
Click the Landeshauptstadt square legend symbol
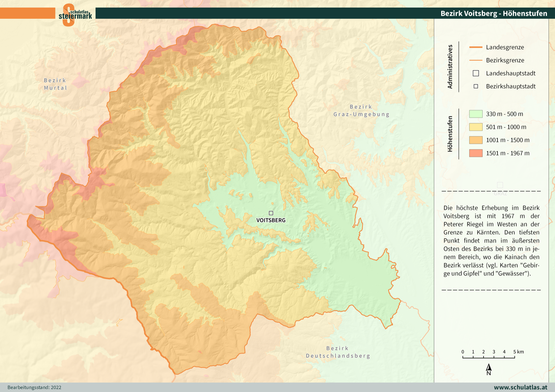coord(476,73)
